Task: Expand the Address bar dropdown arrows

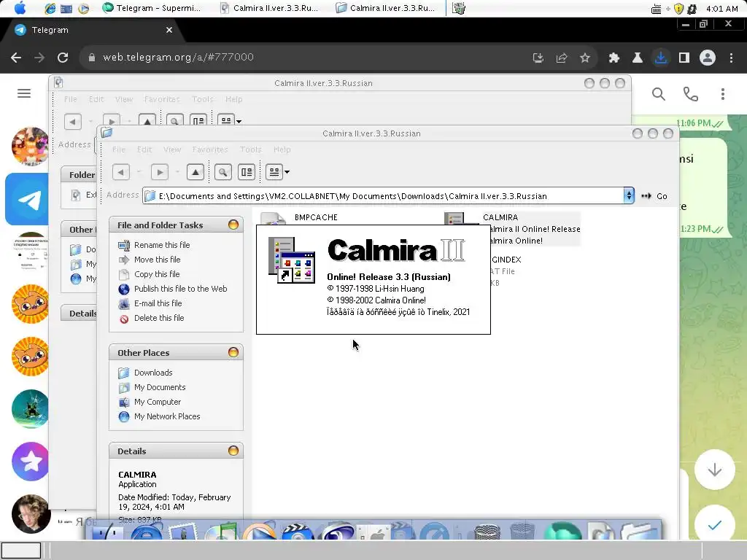Action: (629, 195)
